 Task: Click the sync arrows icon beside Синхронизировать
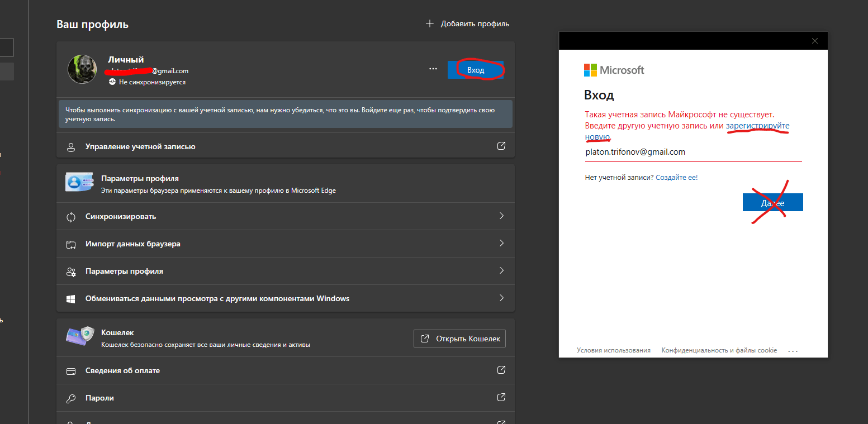71,217
